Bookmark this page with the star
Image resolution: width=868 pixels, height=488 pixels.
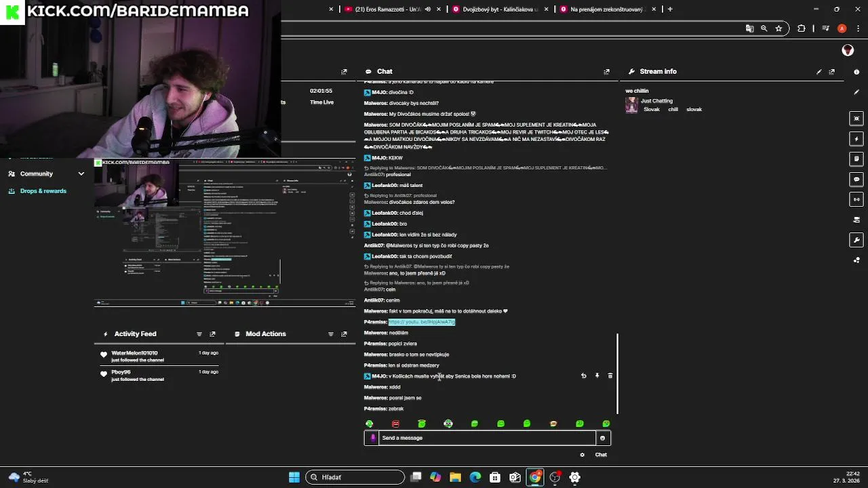coord(778,28)
